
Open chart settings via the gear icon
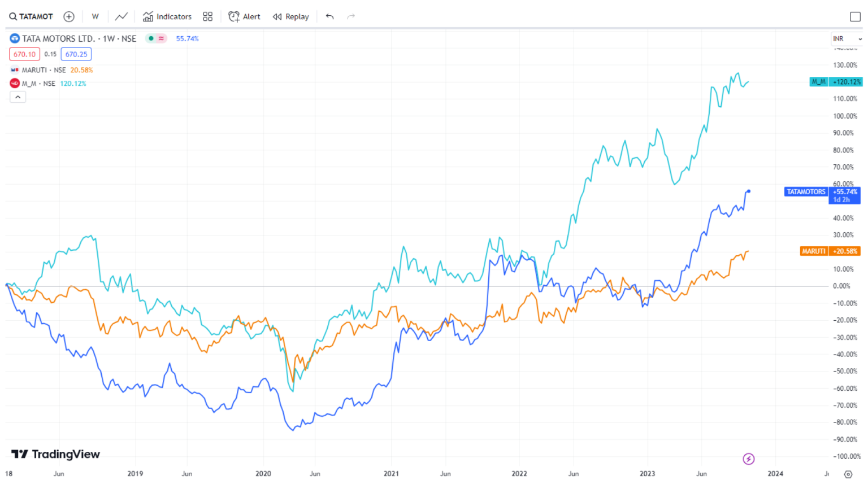pos(847,474)
